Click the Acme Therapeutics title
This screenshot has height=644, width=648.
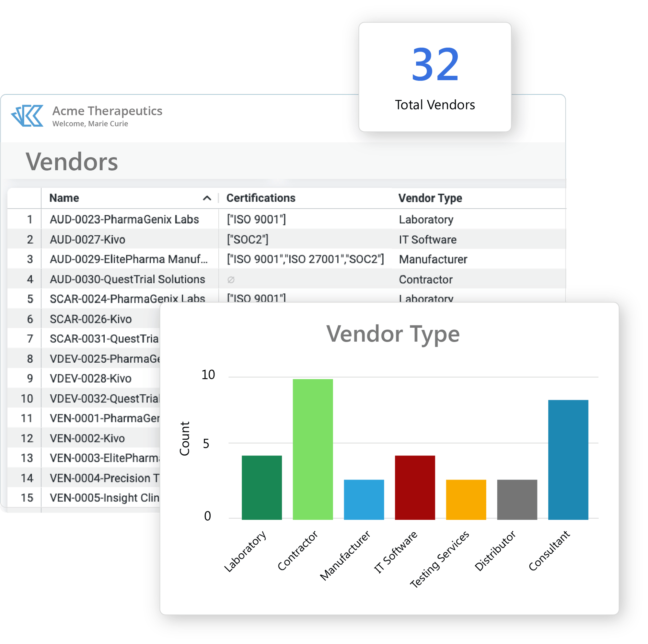[x=107, y=111]
